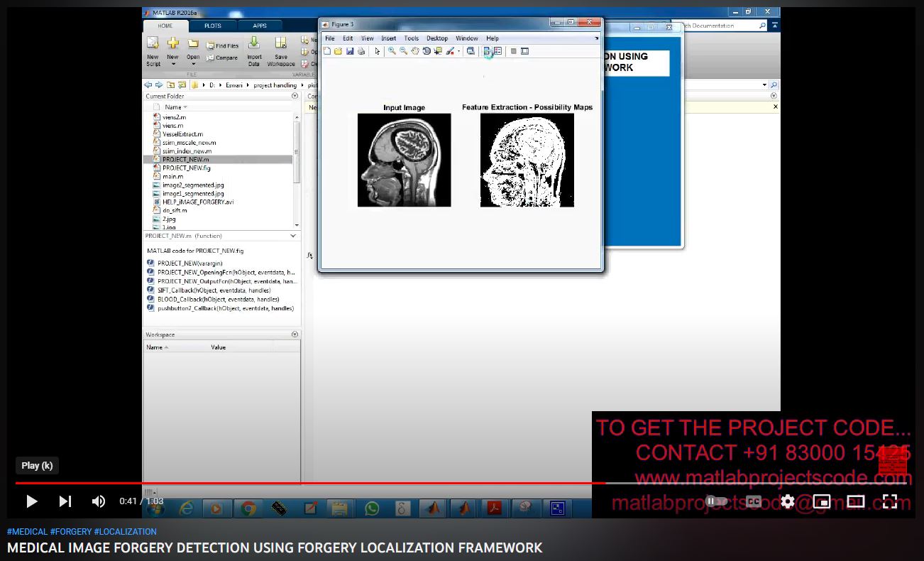Select HELP_IMAGE_FORGERY.avi in Current Folder list
The height and width of the screenshot is (561, 924).
[x=197, y=202]
